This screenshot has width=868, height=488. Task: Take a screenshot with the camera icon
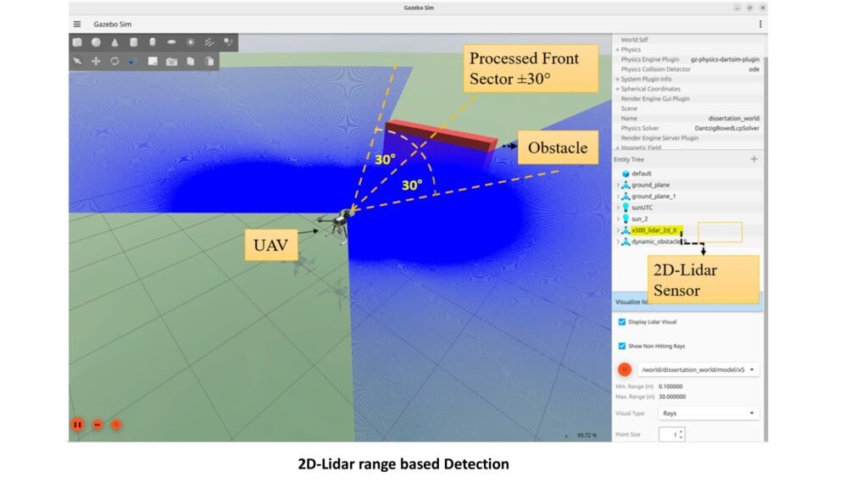tap(171, 61)
